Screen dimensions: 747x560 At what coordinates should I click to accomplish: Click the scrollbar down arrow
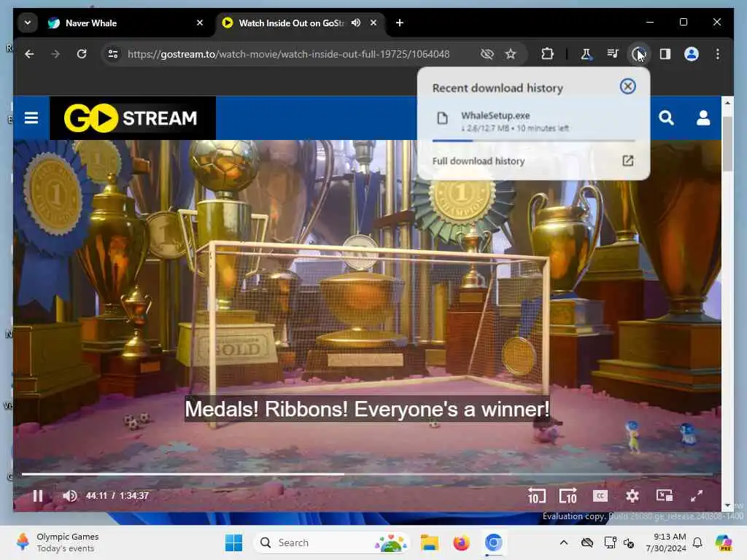tap(727, 505)
